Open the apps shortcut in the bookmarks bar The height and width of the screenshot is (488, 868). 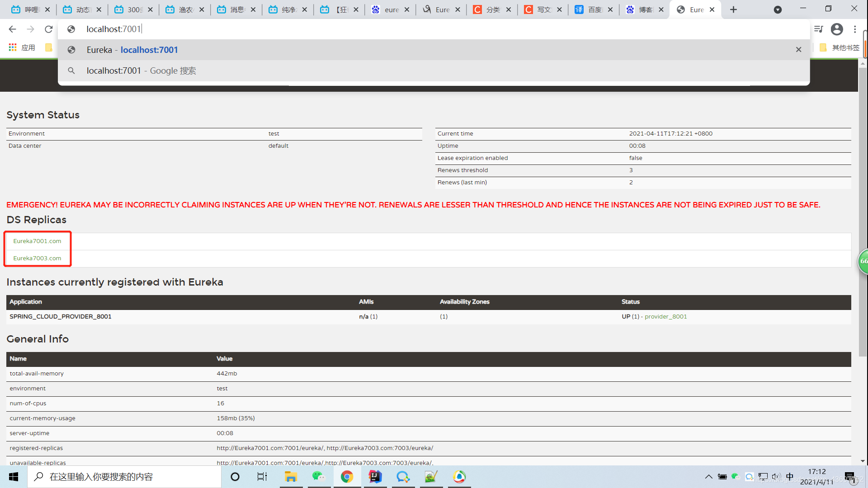pyautogui.click(x=22, y=47)
